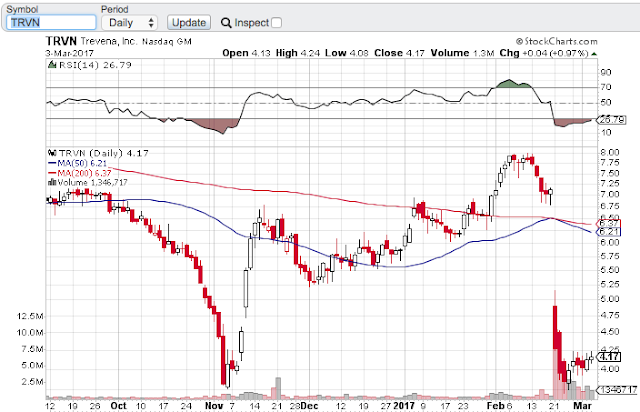Click the date text 3-Mar-2017
Screen dimensions: 640x412
pyautogui.click(x=69, y=53)
